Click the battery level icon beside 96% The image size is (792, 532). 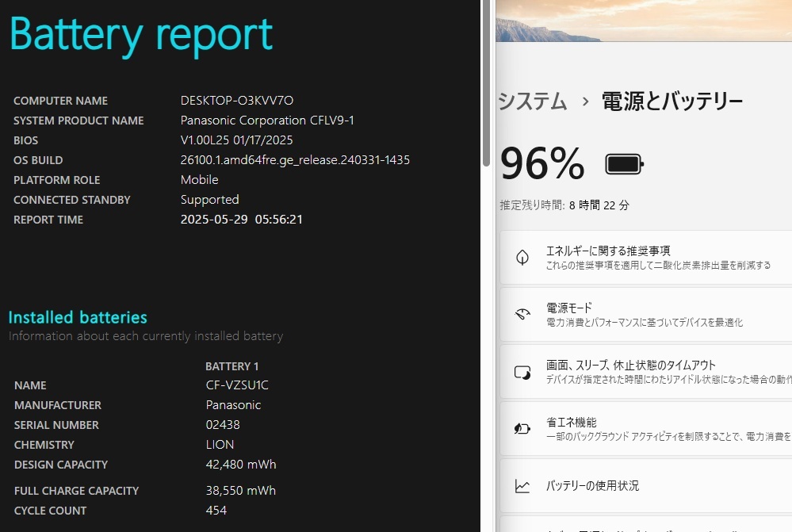[x=624, y=164]
